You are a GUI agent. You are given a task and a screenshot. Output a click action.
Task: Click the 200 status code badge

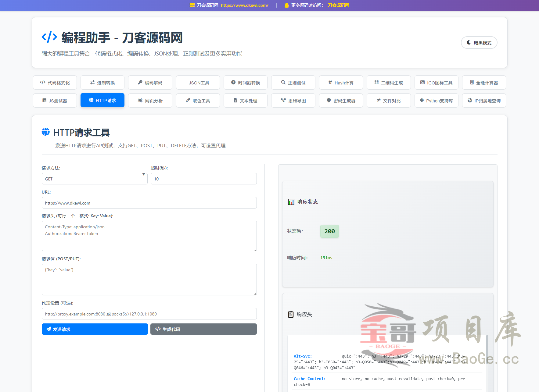tap(329, 231)
